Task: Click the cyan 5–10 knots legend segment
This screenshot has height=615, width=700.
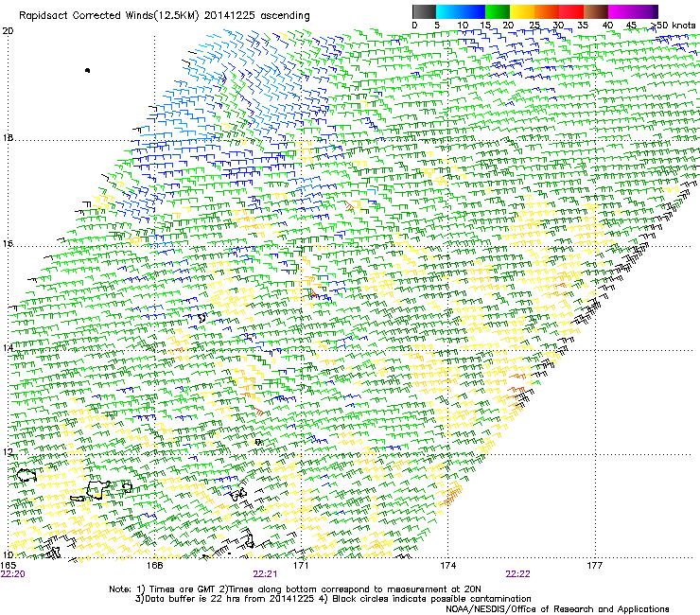Action: coord(448,11)
